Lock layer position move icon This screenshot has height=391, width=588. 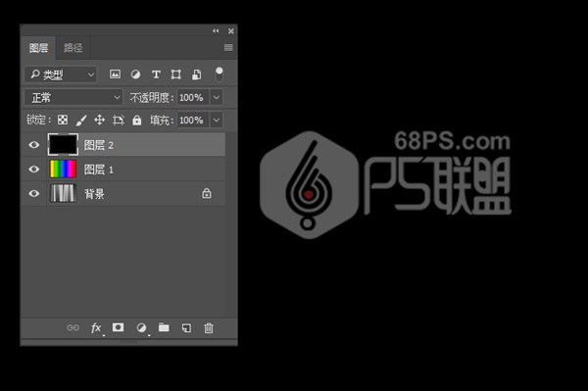99,120
